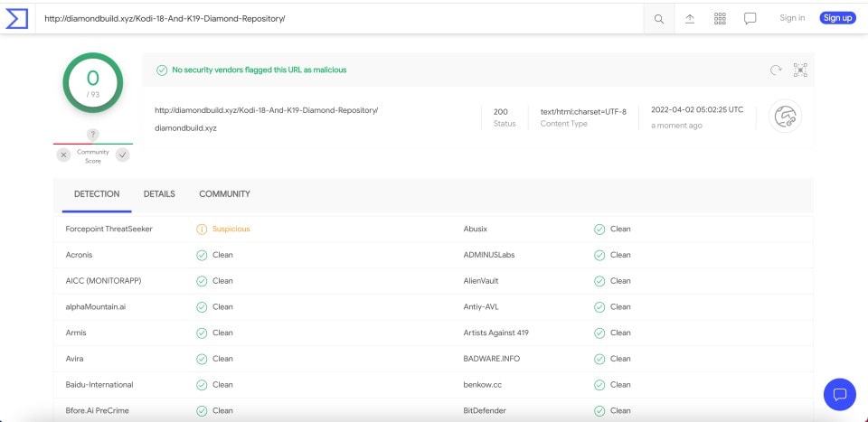Click the alphaMountain.ai vendor name
This screenshot has height=422, width=868.
click(x=96, y=307)
